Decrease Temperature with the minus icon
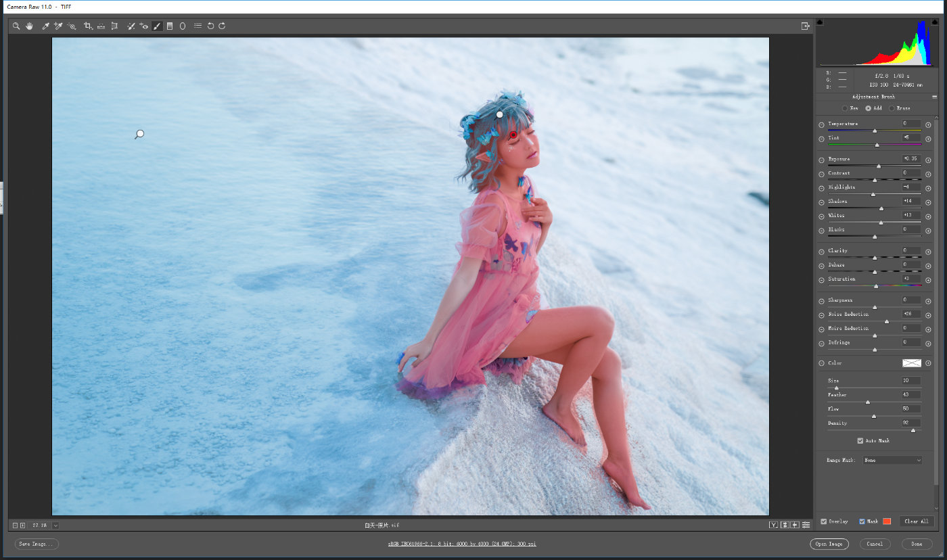Image resolution: width=947 pixels, height=560 pixels. [821, 124]
